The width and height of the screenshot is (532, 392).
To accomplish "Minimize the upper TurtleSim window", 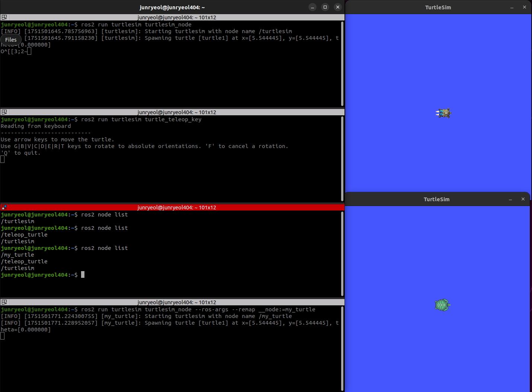I will [512, 7].
